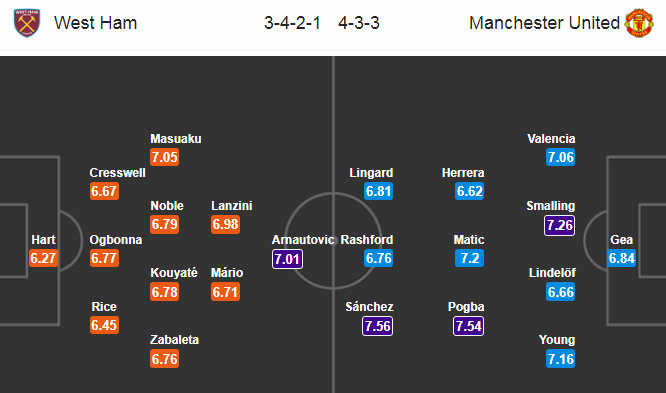This screenshot has height=393, width=666.
Task: Click the Manchester United club crest icon
Action: click(x=639, y=23)
